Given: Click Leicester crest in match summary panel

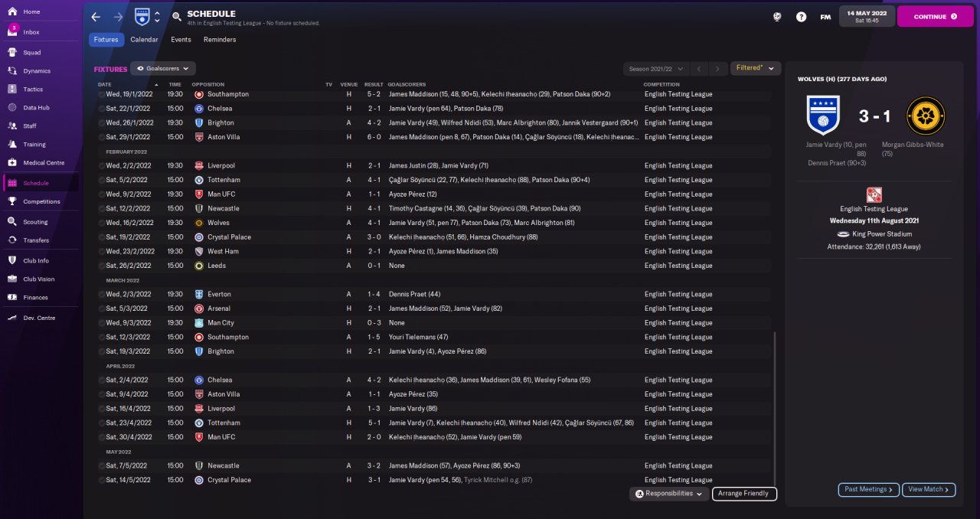Looking at the screenshot, I should [823, 115].
